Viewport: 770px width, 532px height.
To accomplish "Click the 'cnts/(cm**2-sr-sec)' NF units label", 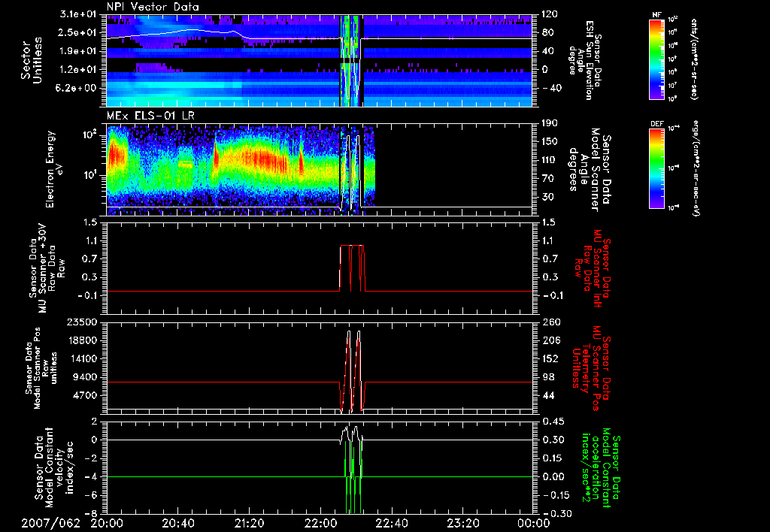I will click(x=694, y=59).
